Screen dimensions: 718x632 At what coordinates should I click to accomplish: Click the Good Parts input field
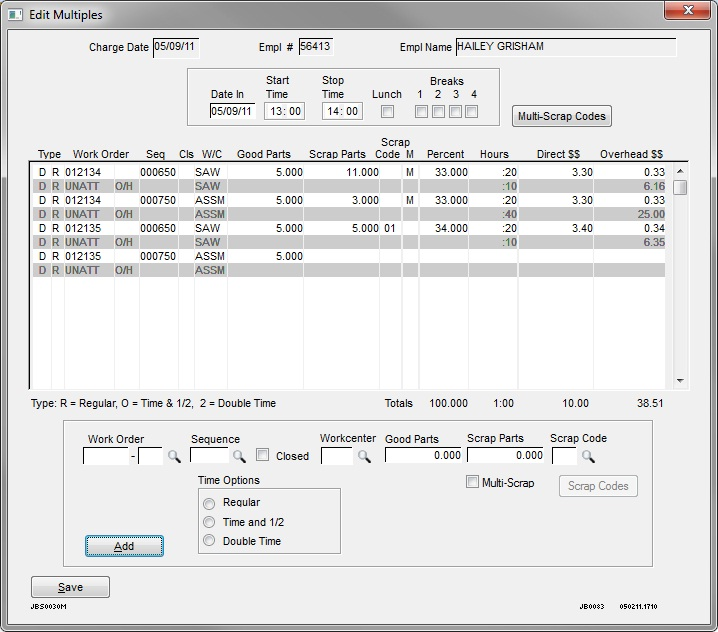(423, 455)
